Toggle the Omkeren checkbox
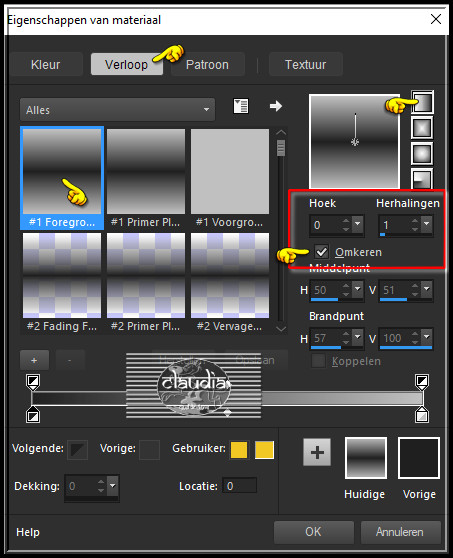 click(322, 252)
